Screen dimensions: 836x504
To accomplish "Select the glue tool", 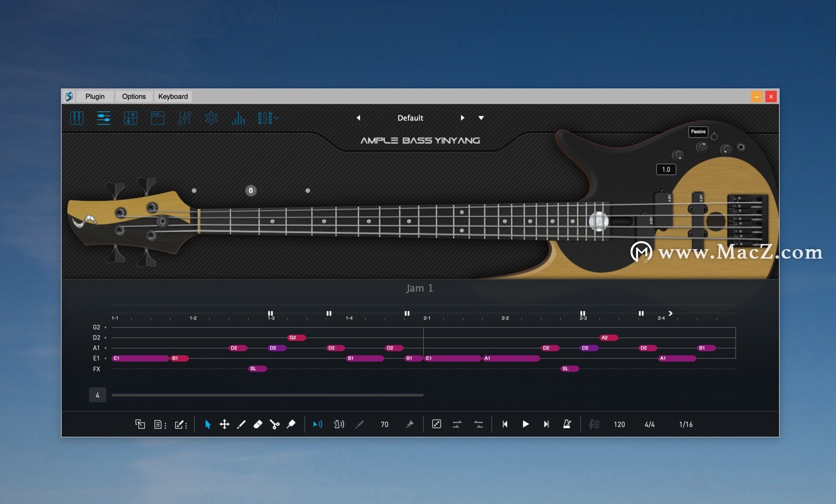I will coord(291,424).
